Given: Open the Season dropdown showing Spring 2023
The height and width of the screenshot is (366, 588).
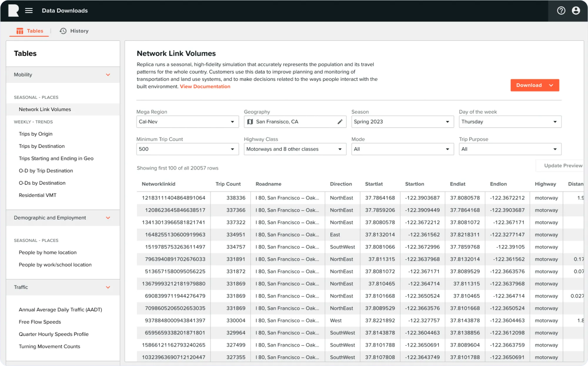Looking at the screenshot, I should coord(402,122).
